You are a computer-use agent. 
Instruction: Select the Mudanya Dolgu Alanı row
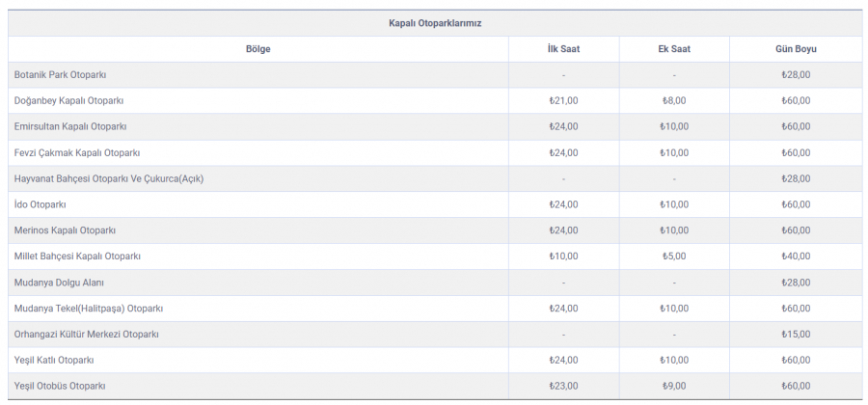click(59, 283)
